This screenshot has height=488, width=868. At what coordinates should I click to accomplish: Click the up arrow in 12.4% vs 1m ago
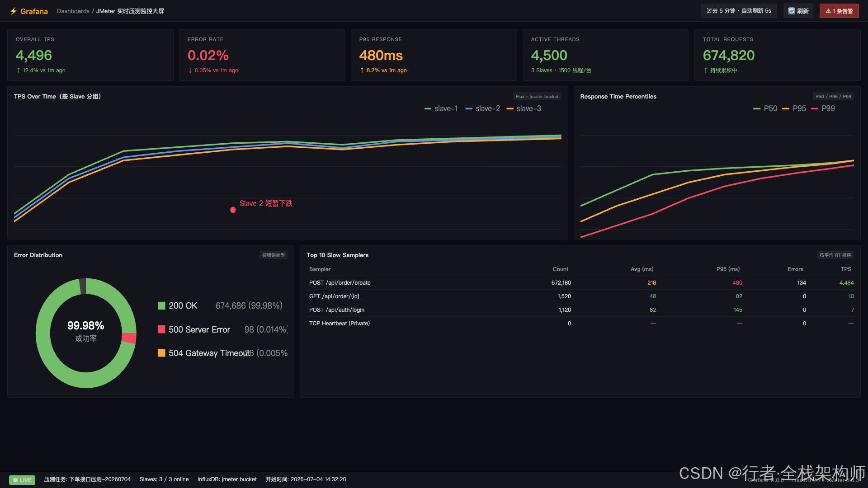pyautogui.click(x=19, y=70)
